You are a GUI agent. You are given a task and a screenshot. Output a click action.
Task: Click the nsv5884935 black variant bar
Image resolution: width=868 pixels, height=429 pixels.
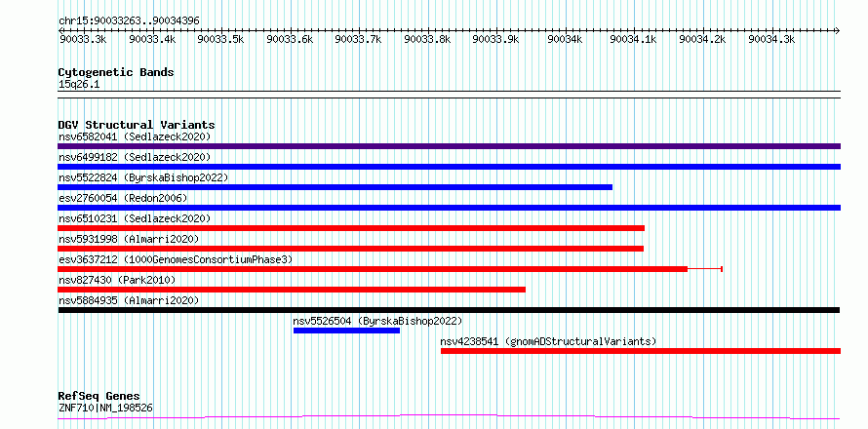click(x=449, y=310)
